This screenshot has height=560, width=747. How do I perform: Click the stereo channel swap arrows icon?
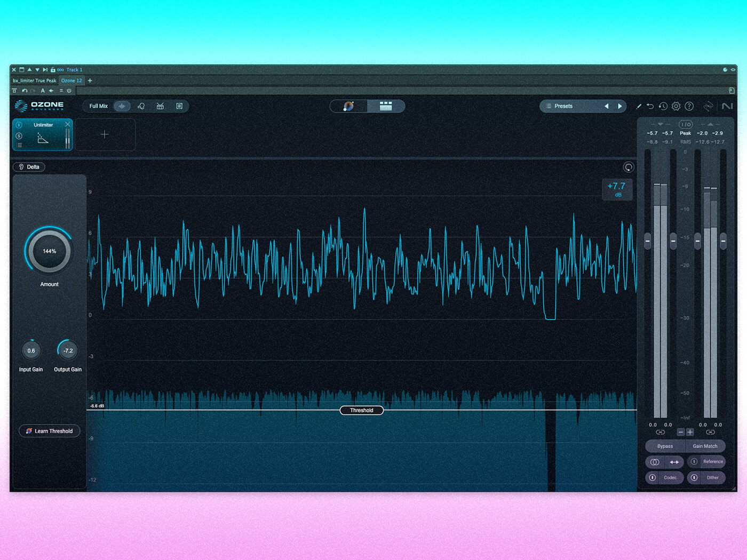click(x=674, y=462)
